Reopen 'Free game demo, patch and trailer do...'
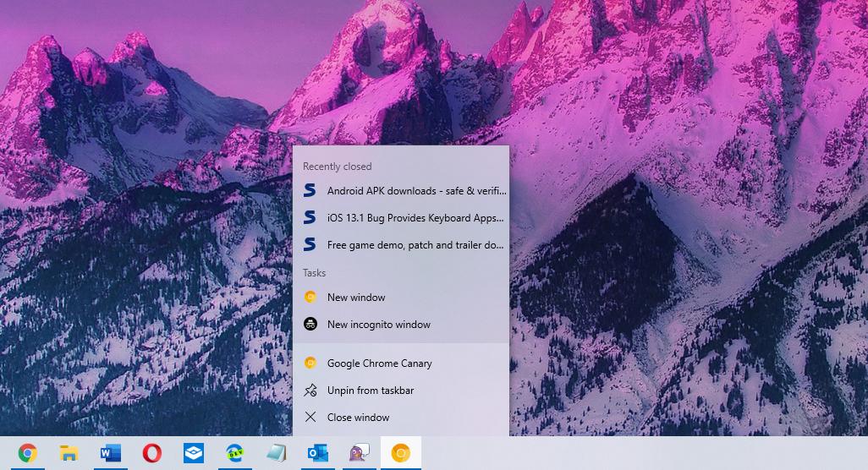868x470 pixels. tap(401, 245)
